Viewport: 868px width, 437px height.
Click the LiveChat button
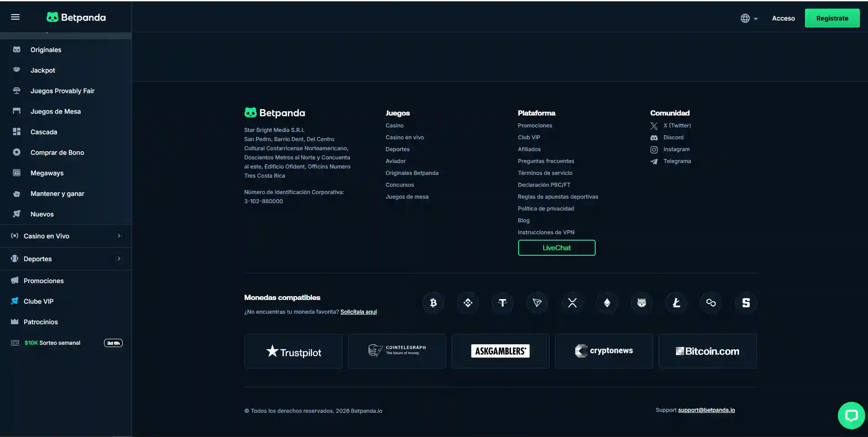coord(556,247)
